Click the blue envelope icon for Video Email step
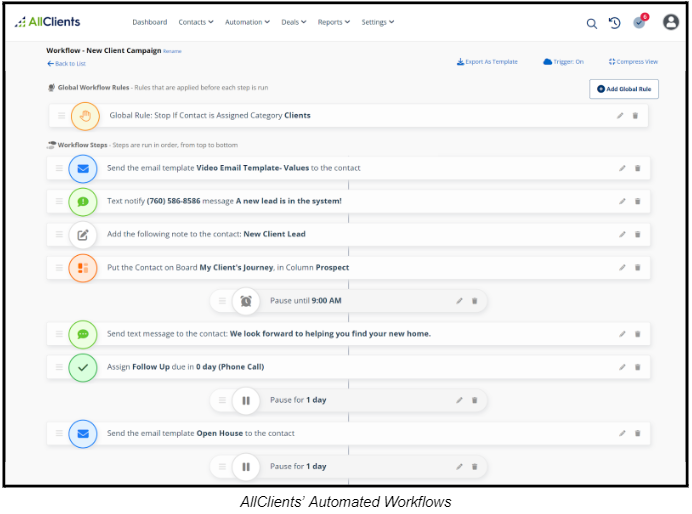The width and height of the screenshot is (692, 514). (x=83, y=169)
